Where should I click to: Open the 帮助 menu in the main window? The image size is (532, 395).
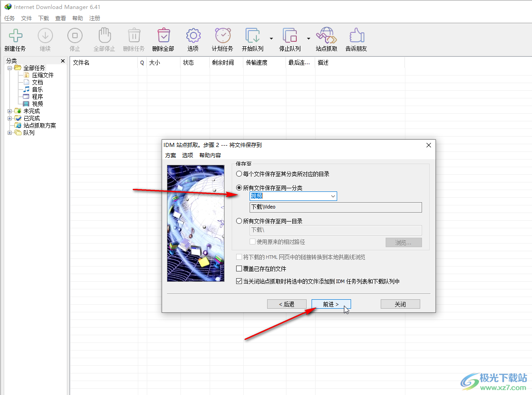[77, 18]
